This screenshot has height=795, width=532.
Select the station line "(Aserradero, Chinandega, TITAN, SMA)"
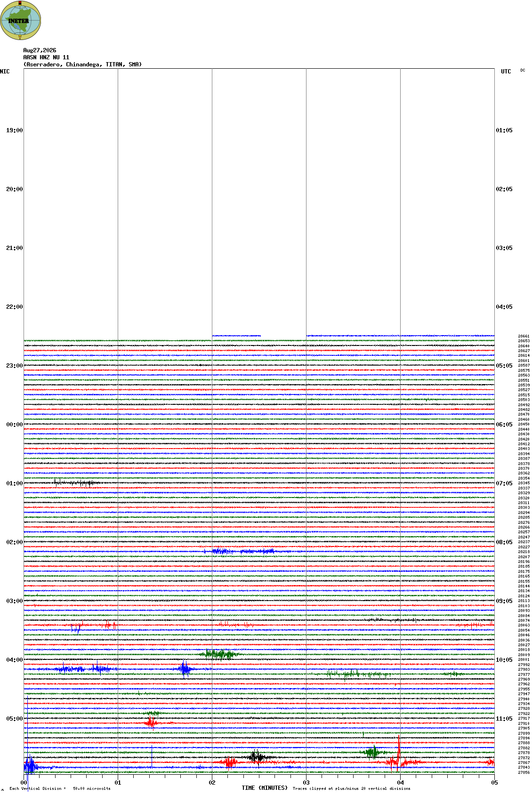(x=82, y=64)
